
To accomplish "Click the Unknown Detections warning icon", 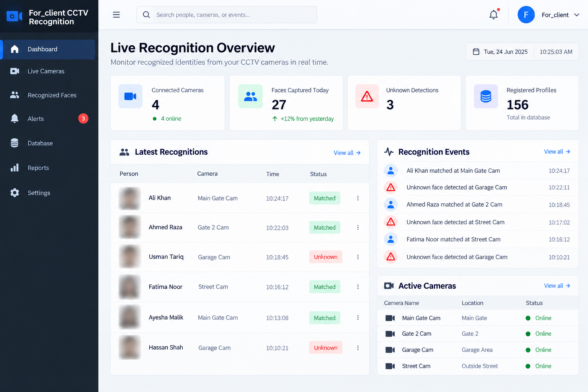I will tap(367, 96).
